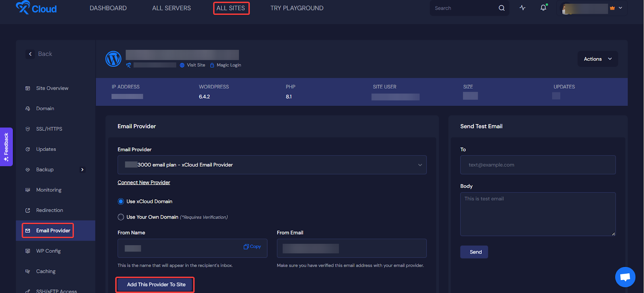Open Domain in the sidebar
This screenshot has width=644, height=293.
tap(45, 109)
